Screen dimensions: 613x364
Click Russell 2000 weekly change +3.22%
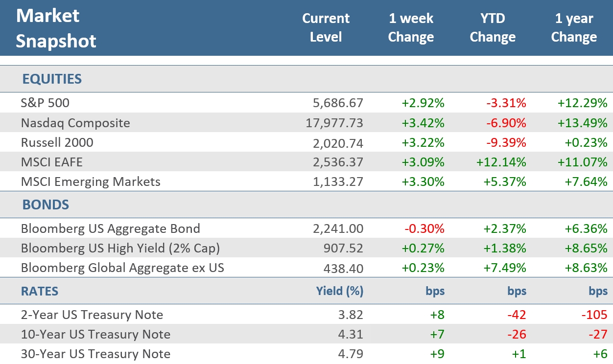[423, 142]
